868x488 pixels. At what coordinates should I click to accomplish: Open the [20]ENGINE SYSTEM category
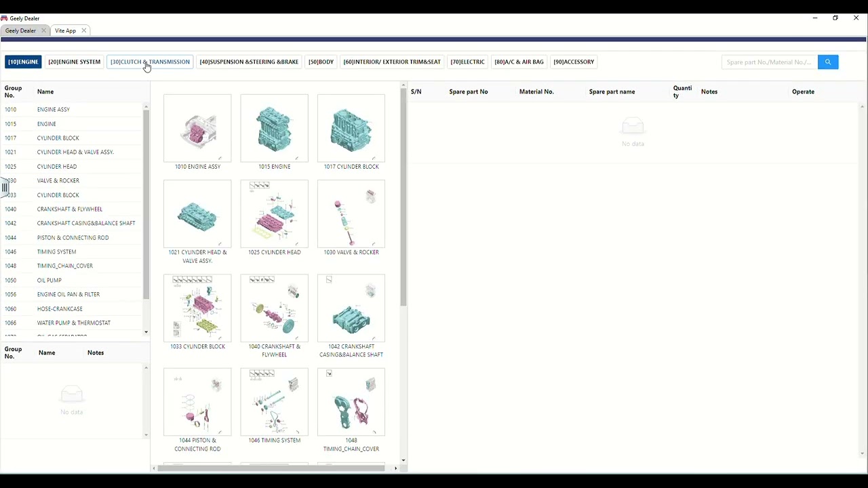pyautogui.click(x=74, y=62)
